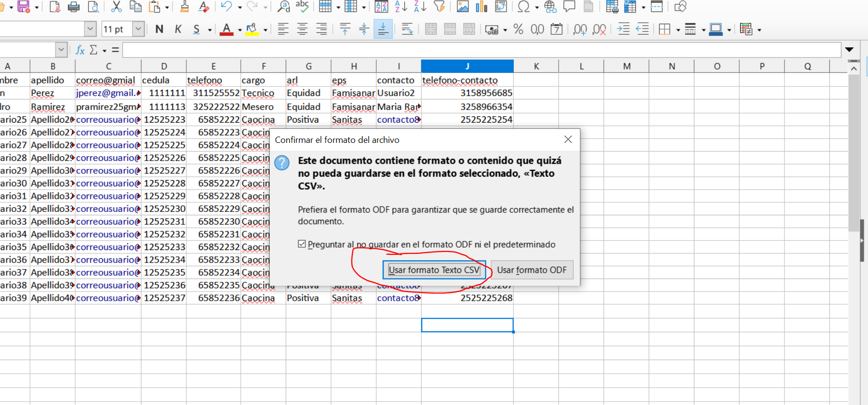Open Find and Replace

284,7
